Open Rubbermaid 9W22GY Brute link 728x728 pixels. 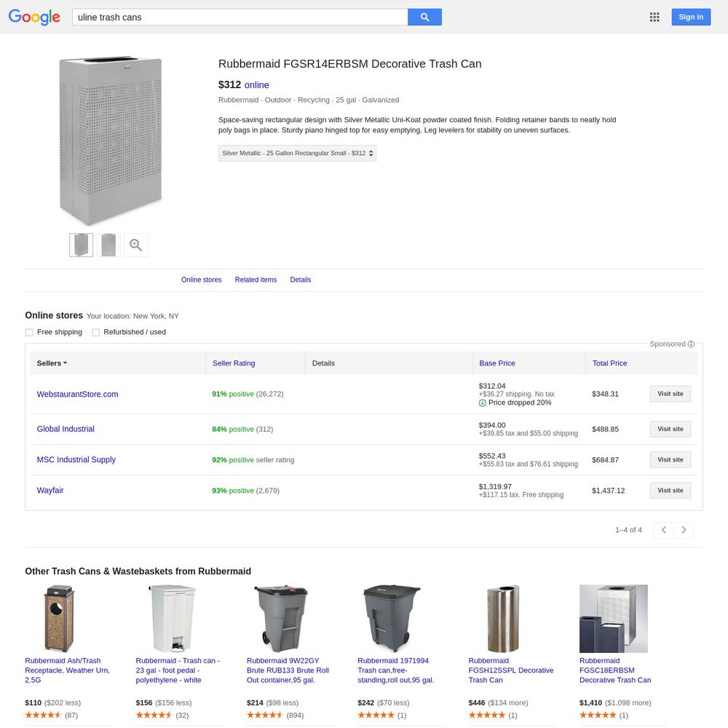point(288,670)
